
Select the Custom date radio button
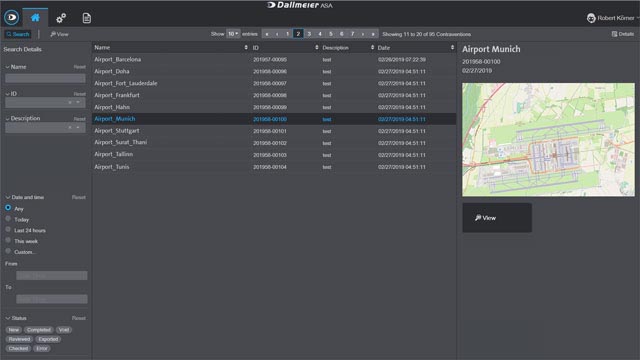(8, 251)
